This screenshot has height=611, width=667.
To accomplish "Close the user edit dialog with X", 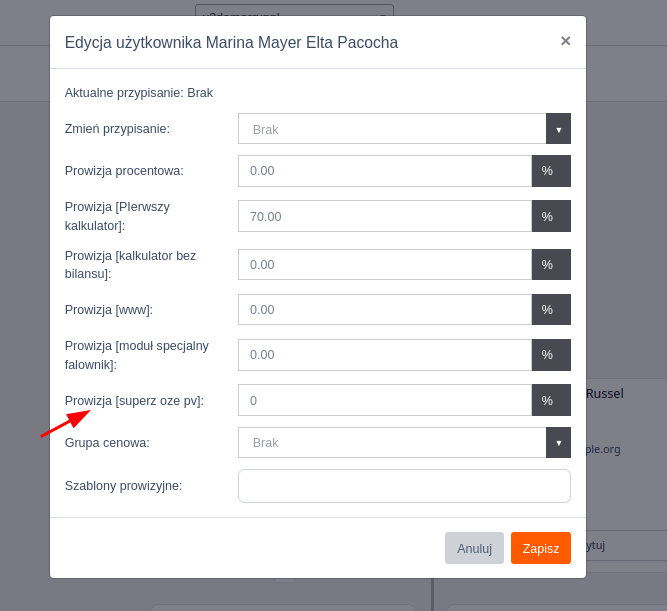I will coord(565,41).
